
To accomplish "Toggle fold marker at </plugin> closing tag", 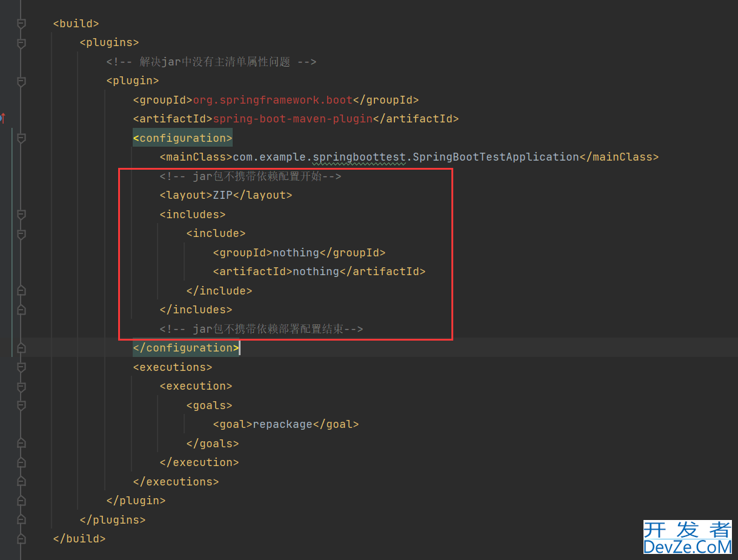I will (x=21, y=501).
